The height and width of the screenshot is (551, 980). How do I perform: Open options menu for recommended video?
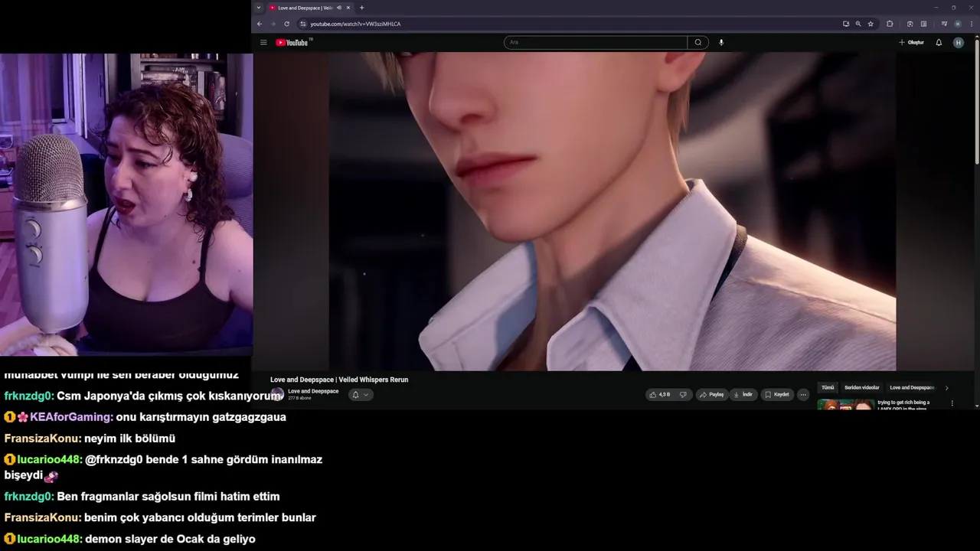952,403
